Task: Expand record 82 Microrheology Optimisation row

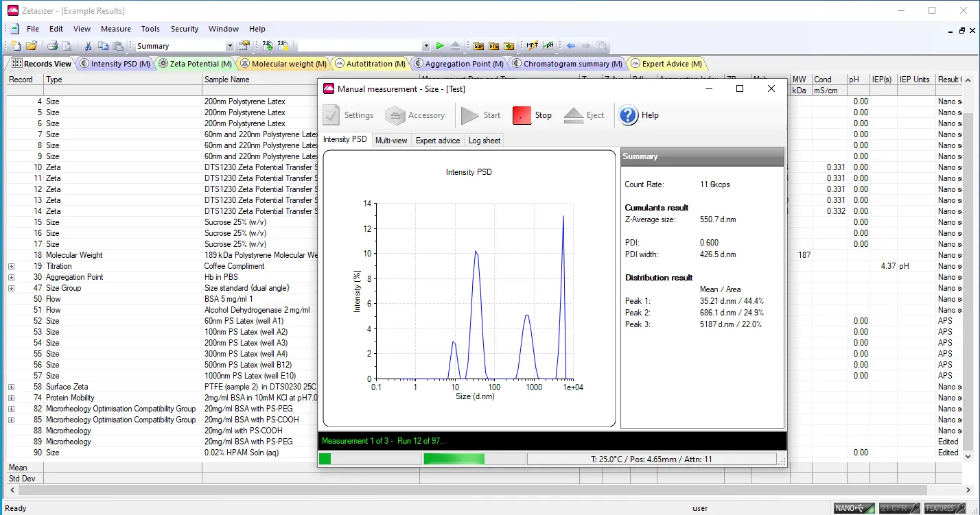Action: (11, 409)
